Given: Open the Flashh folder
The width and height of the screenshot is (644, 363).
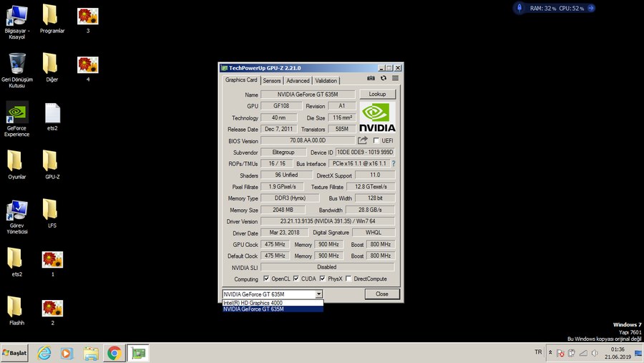Looking at the screenshot, I should pyautogui.click(x=17, y=311).
